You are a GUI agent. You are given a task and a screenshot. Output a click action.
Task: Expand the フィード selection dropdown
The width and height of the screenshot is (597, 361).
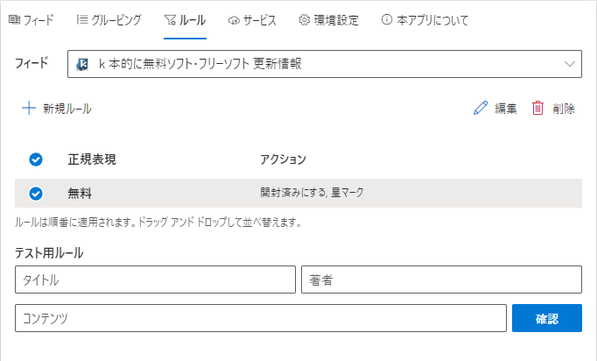click(x=324, y=64)
